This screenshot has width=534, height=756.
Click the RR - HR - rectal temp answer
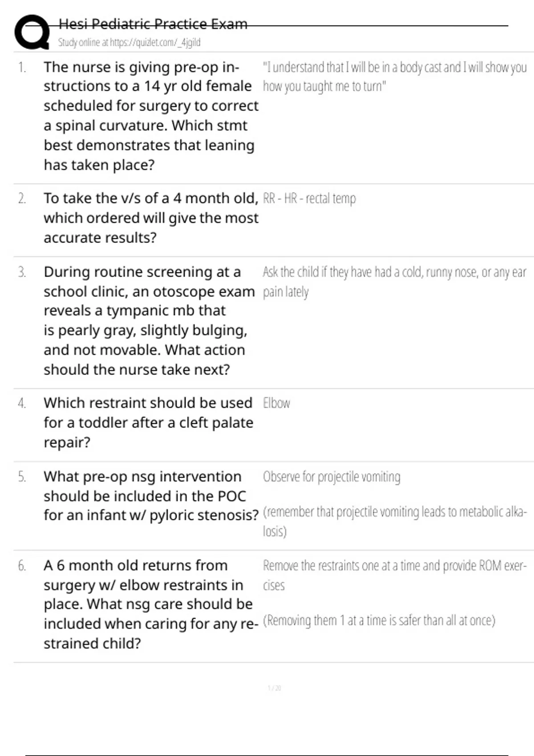tap(309, 198)
